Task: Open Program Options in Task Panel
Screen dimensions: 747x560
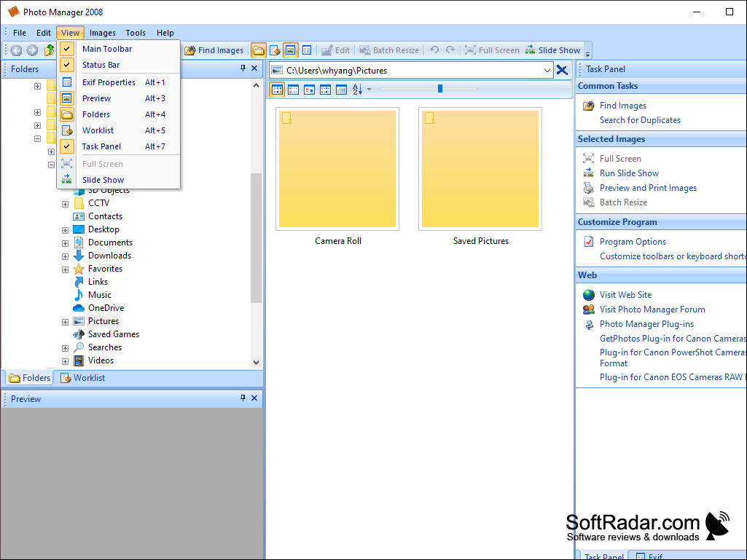Action: [x=633, y=242]
